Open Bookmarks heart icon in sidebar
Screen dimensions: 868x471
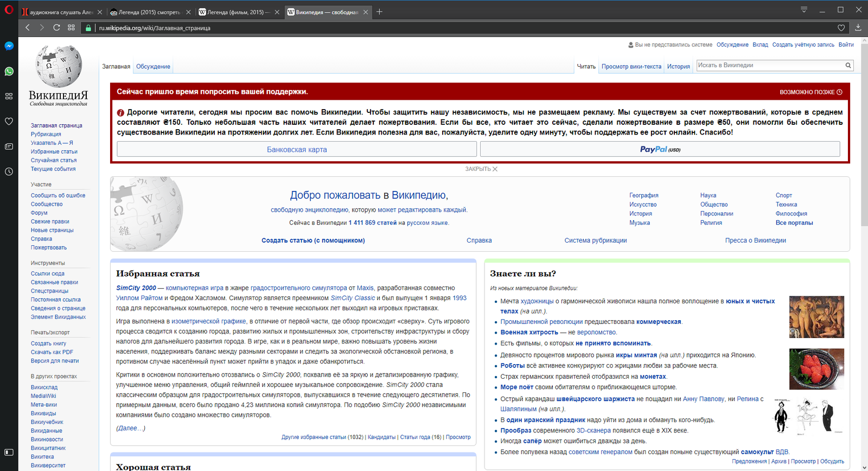(x=9, y=121)
